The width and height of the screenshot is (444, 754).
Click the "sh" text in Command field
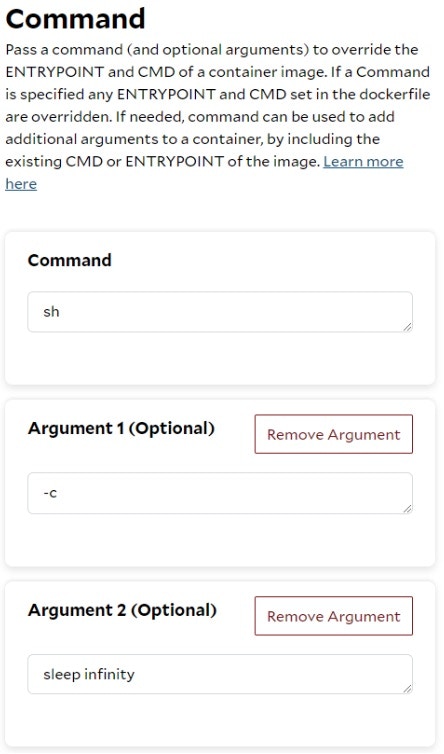pyautogui.click(x=51, y=312)
